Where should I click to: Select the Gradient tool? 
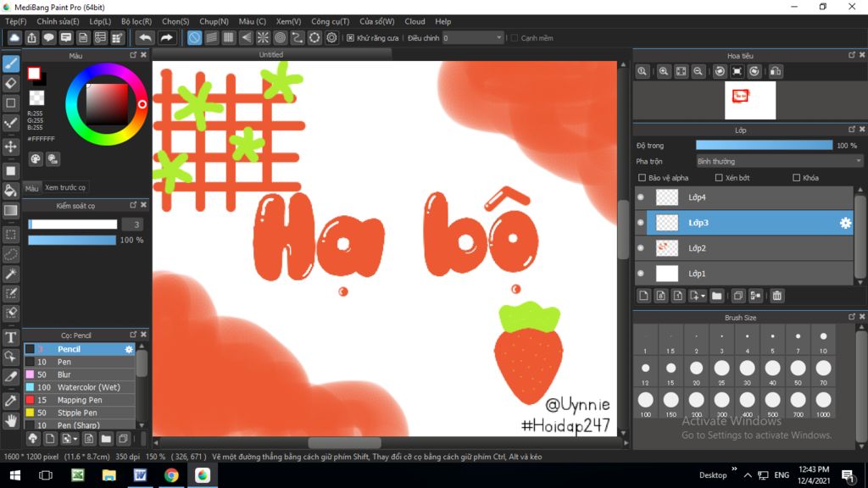click(11, 210)
